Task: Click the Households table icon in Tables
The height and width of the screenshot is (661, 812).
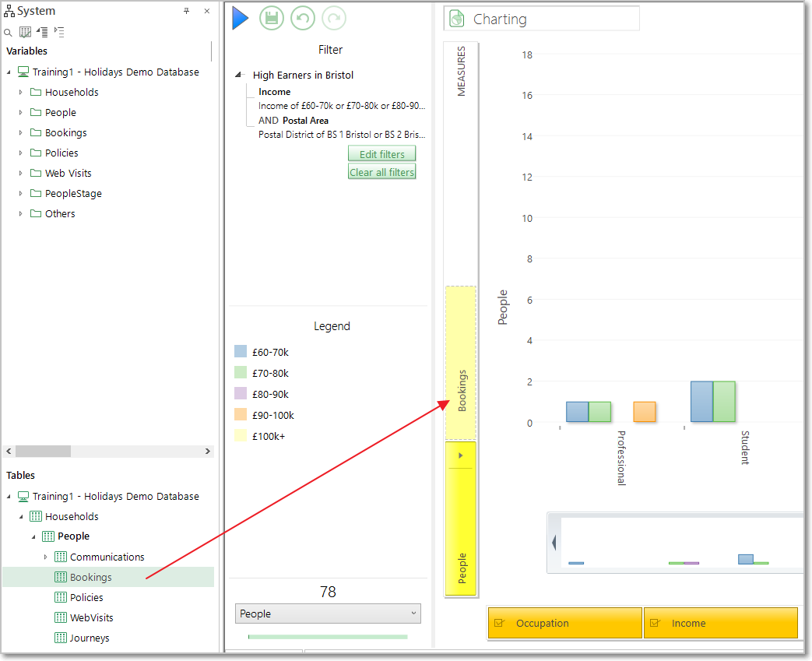Action: [x=36, y=516]
